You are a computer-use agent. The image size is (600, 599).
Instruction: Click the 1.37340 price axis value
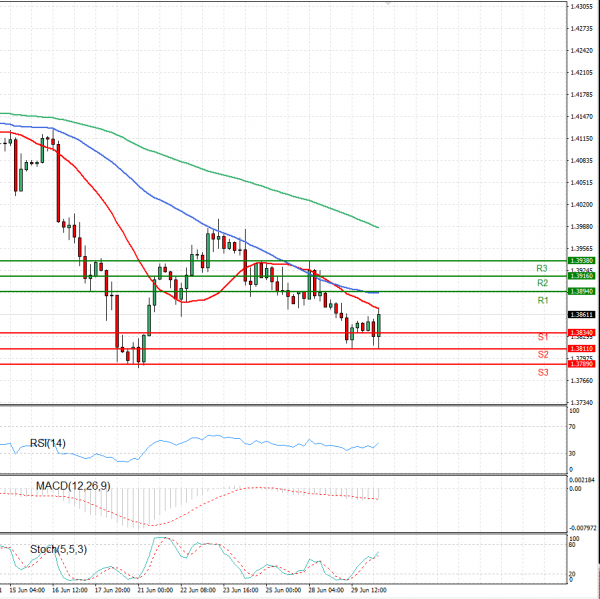tap(581, 403)
